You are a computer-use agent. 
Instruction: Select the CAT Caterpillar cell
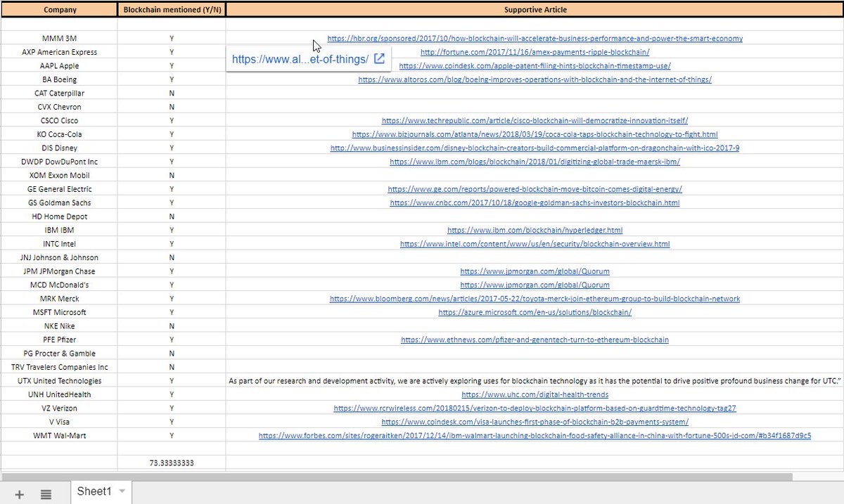tap(59, 93)
